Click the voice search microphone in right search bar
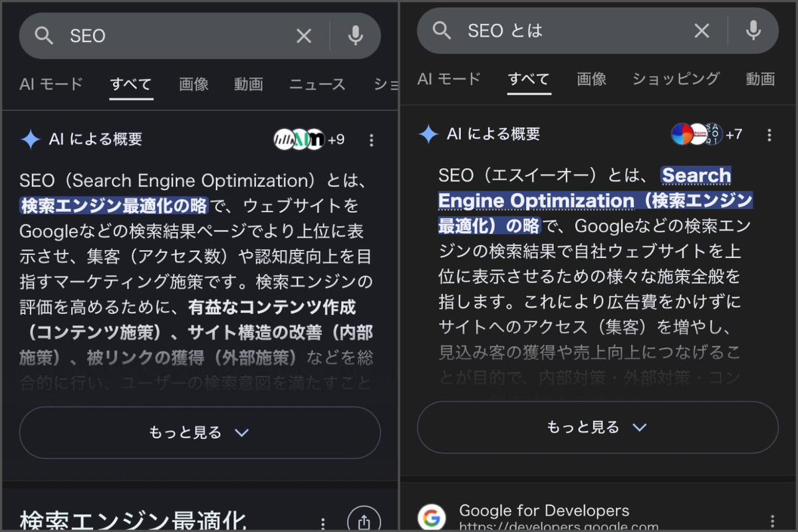The height and width of the screenshot is (532, 798). coord(753,31)
